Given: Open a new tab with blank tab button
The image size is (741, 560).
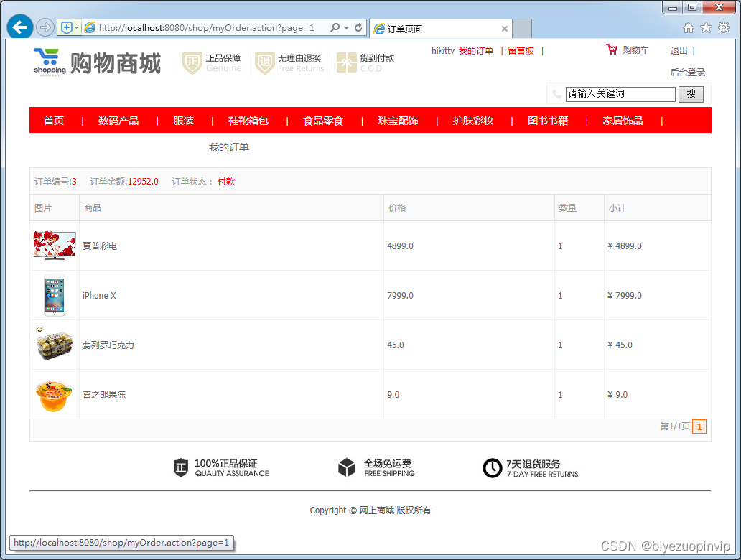Looking at the screenshot, I should 522,29.
